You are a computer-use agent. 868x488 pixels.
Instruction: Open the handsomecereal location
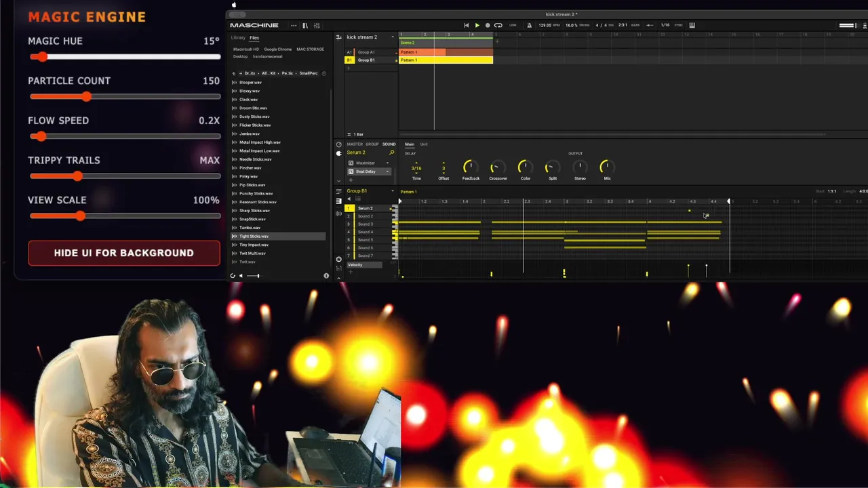[267, 56]
